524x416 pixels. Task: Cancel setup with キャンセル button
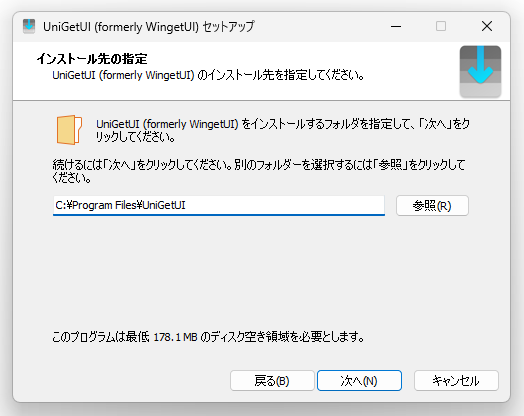(456, 381)
